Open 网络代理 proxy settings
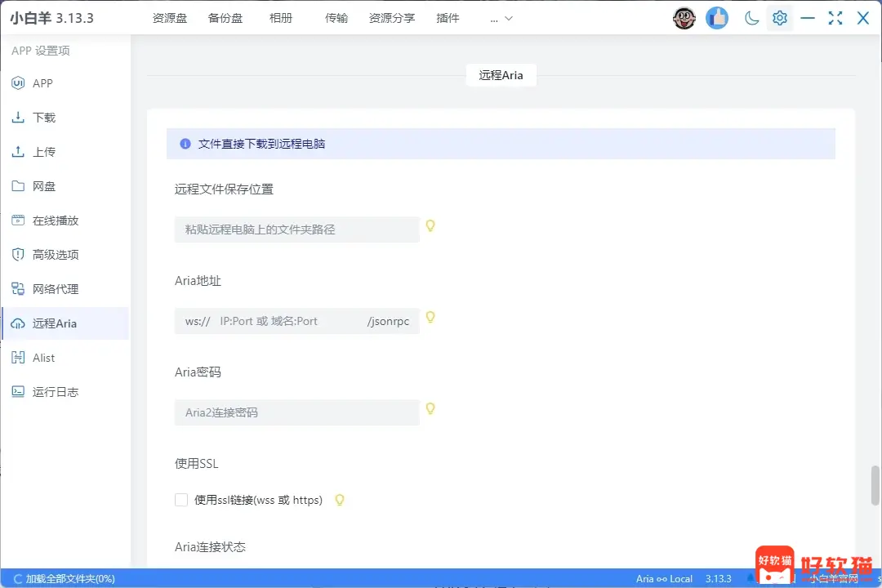 coord(65,289)
